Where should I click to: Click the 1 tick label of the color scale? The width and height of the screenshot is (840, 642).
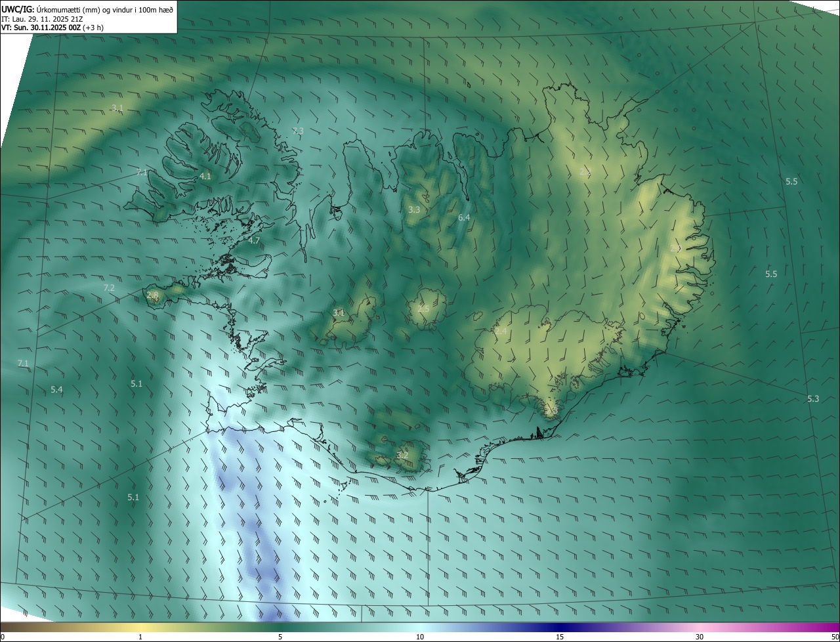pos(140,637)
